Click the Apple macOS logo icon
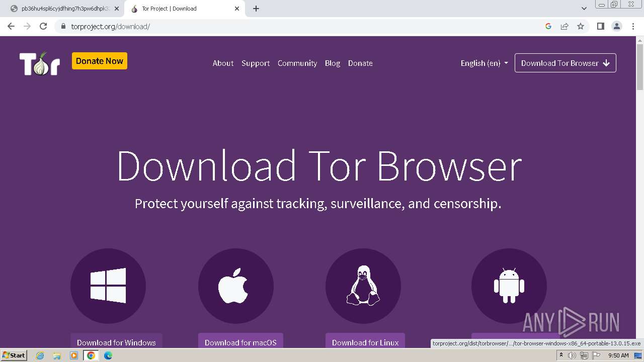This screenshot has width=644, height=362. [236, 286]
